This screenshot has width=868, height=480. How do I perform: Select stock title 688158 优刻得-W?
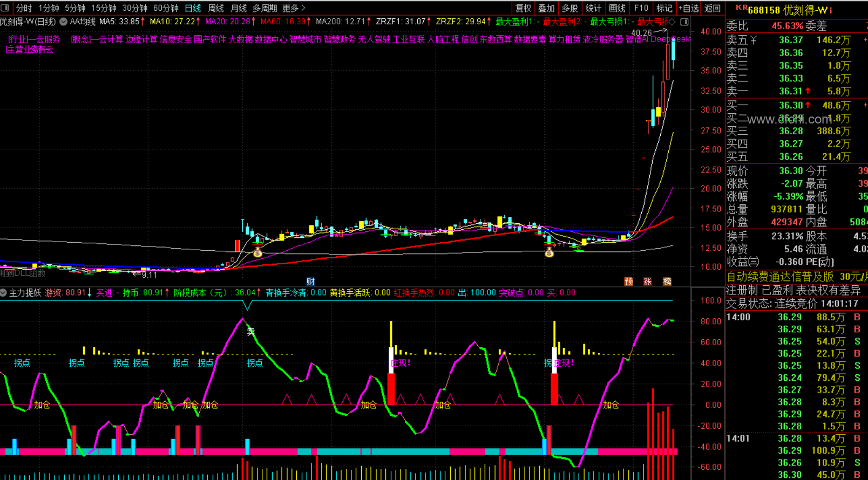[x=788, y=10]
